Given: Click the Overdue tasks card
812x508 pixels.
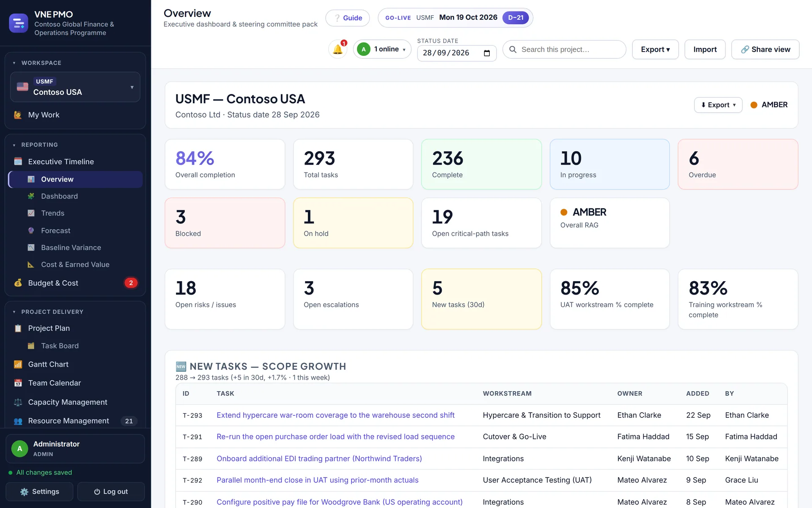Looking at the screenshot, I should [x=738, y=164].
